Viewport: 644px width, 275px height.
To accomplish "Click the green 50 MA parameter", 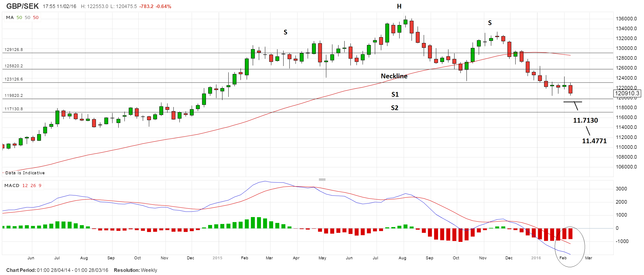I will click(x=19, y=17).
